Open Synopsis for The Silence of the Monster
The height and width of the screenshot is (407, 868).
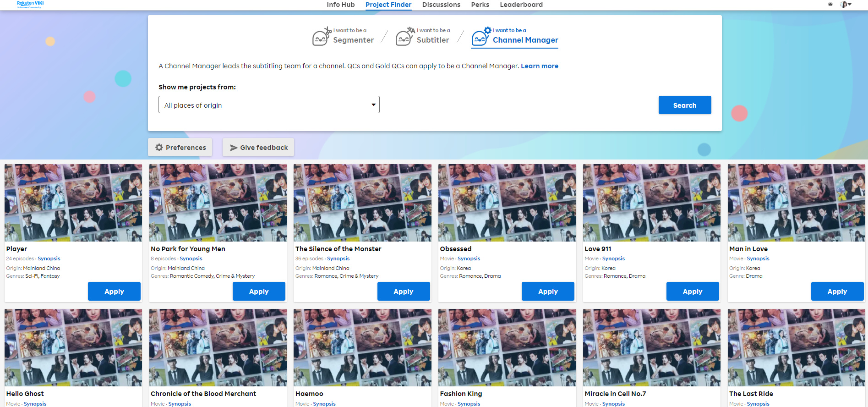coord(338,258)
